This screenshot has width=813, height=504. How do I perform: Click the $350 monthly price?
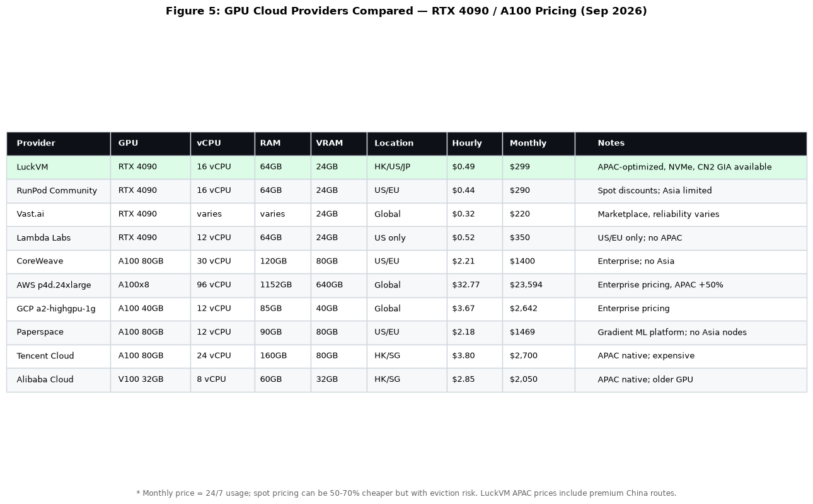pos(539,238)
